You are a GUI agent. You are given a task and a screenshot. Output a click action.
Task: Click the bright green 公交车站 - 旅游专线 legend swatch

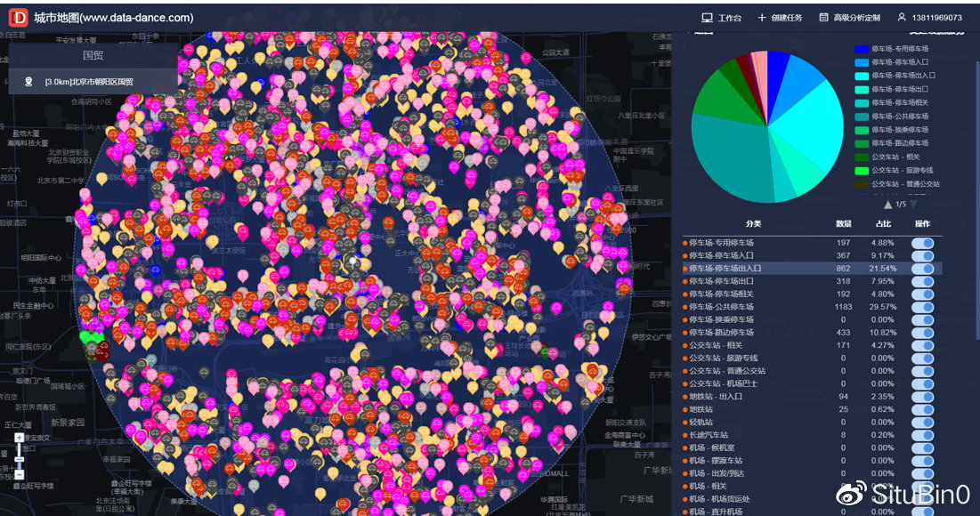pyautogui.click(x=862, y=171)
